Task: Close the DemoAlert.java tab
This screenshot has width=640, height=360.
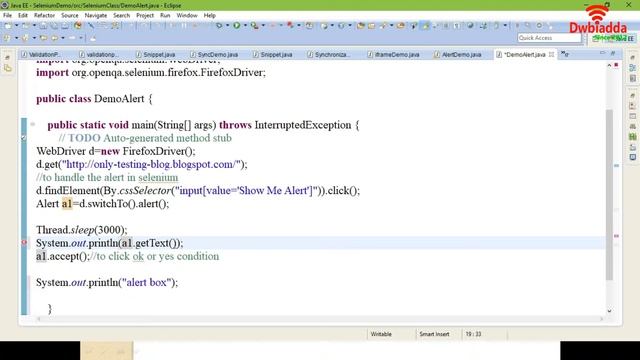Action: tap(551, 54)
